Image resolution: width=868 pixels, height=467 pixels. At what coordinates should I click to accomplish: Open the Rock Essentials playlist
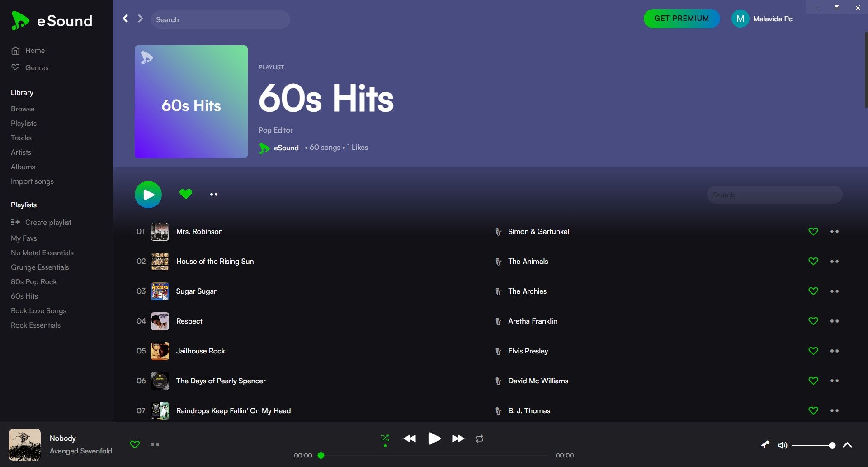[36, 325]
